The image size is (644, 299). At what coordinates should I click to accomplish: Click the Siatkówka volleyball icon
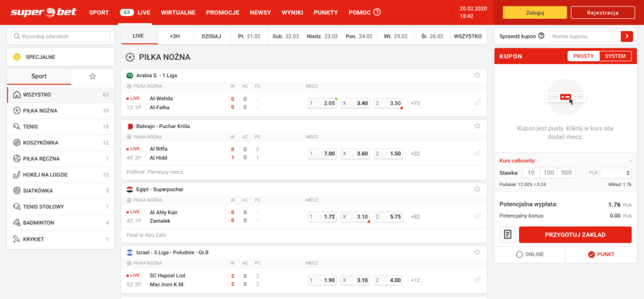(x=17, y=191)
